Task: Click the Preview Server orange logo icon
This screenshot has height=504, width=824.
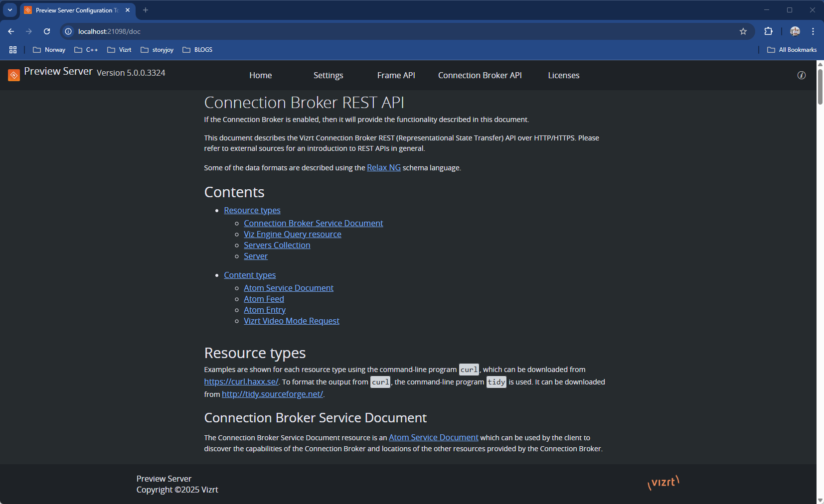Action: click(14, 75)
